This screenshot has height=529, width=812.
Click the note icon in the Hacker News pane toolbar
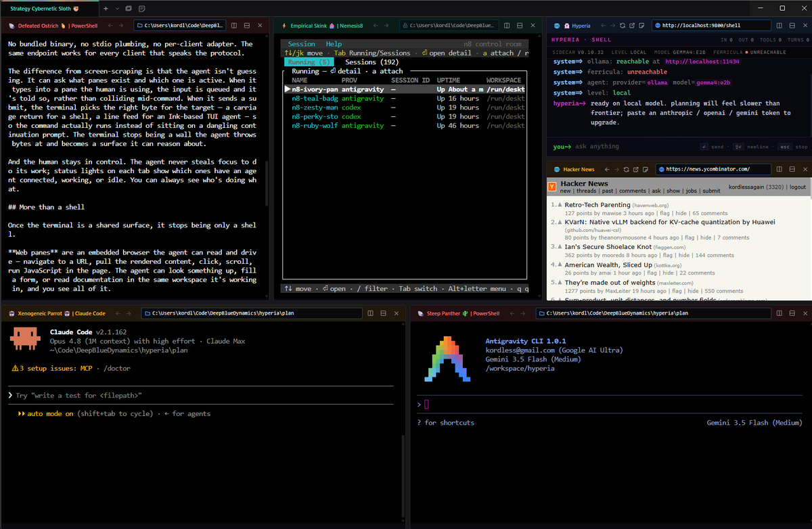(x=646, y=169)
